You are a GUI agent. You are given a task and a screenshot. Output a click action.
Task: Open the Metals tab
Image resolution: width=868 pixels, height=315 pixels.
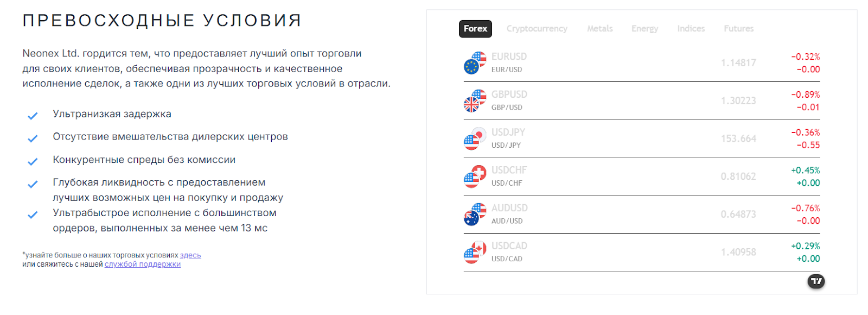point(599,28)
